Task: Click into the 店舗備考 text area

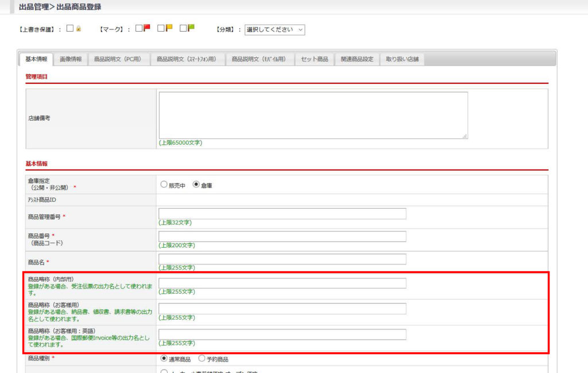Action: (x=313, y=115)
